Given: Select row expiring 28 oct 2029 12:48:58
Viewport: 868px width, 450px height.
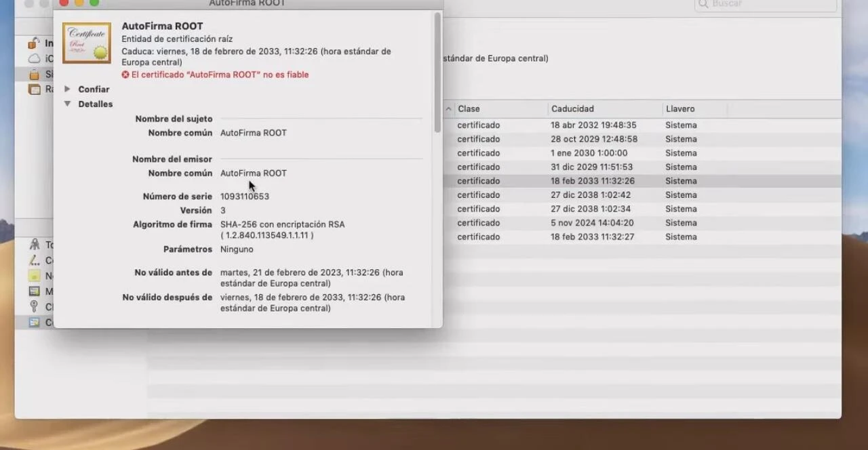Looking at the screenshot, I should (642, 139).
